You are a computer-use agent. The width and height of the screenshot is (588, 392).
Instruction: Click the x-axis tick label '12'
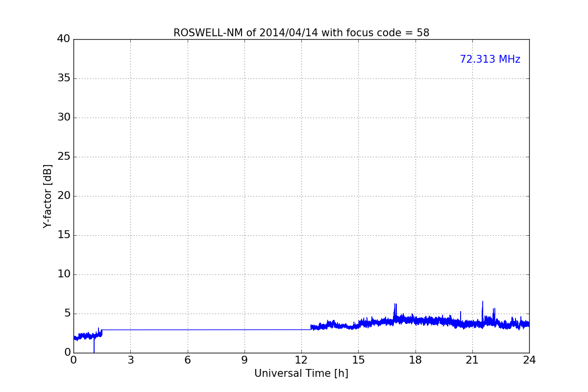(x=301, y=360)
